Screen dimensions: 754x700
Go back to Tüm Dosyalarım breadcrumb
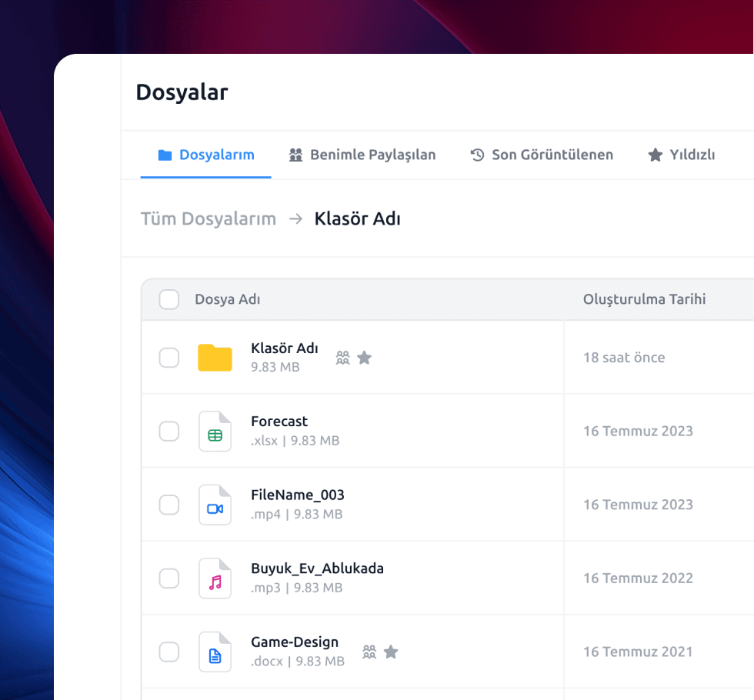coord(209,219)
